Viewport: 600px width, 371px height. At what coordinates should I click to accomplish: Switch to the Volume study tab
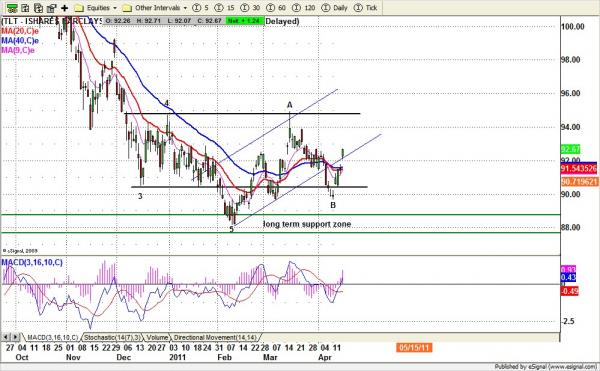pos(157,337)
